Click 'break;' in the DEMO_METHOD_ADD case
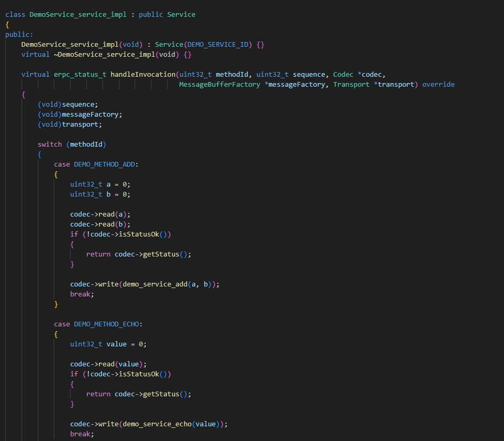 [82, 294]
